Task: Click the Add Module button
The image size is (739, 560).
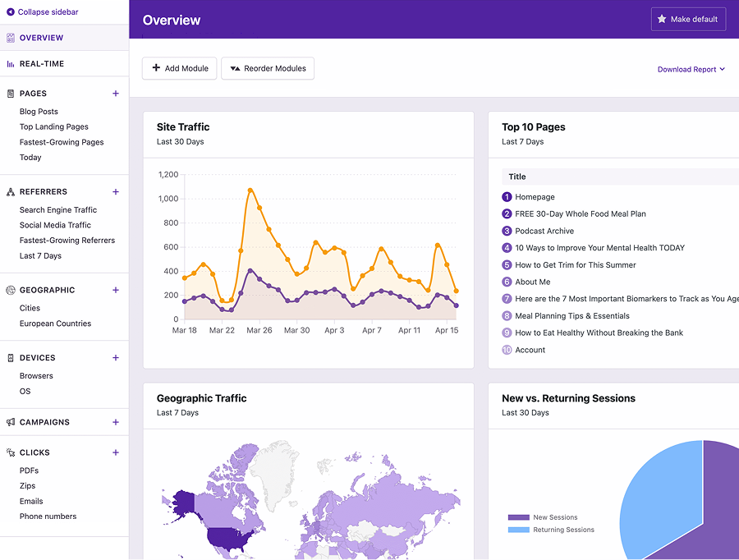Action: point(180,68)
